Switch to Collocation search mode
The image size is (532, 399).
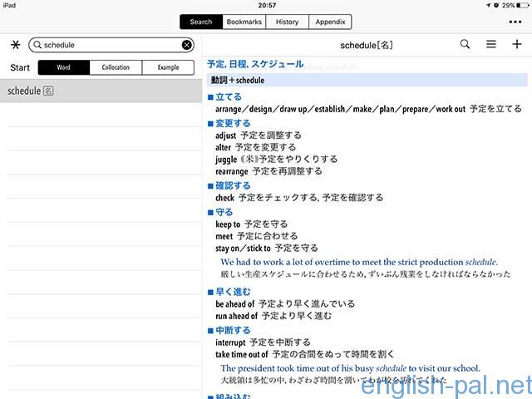[x=116, y=67]
